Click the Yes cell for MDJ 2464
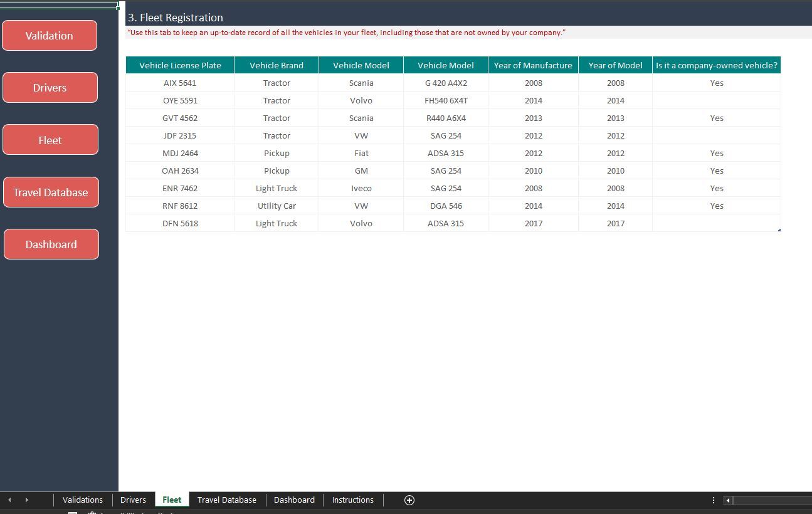 pyautogui.click(x=717, y=153)
